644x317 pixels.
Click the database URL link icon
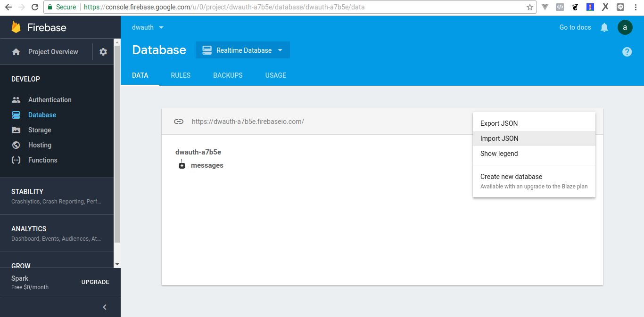click(x=179, y=122)
